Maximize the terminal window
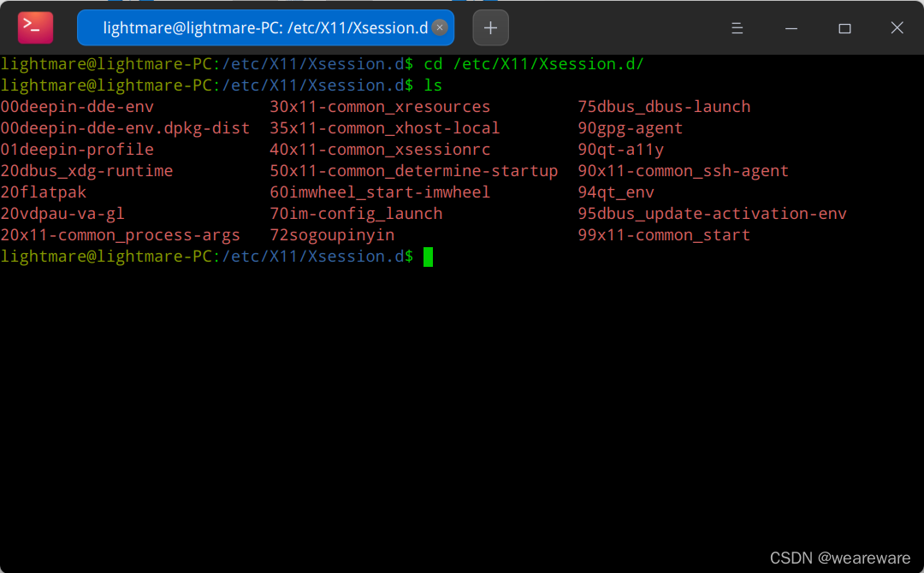Screen dimensions: 924x573 (x=844, y=27)
